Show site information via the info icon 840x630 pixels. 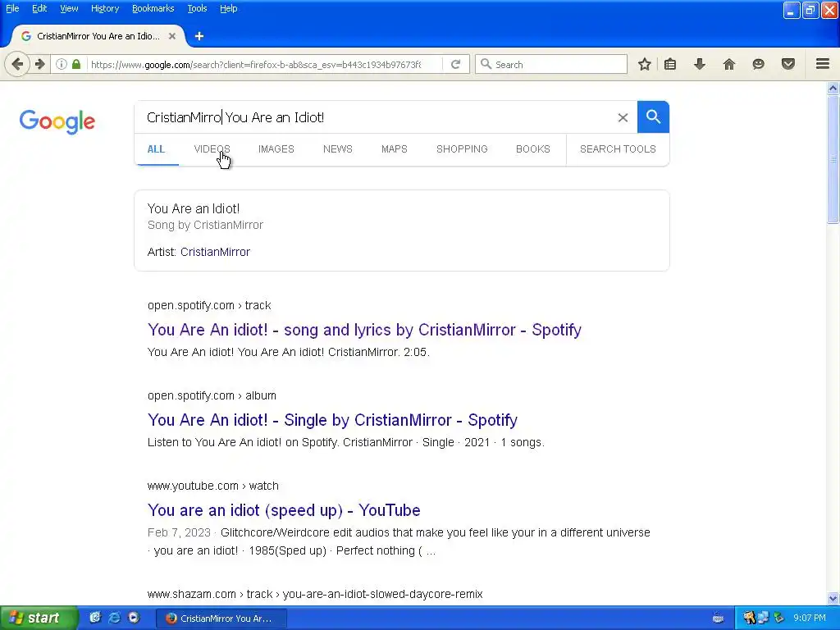[x=62, y=64]
